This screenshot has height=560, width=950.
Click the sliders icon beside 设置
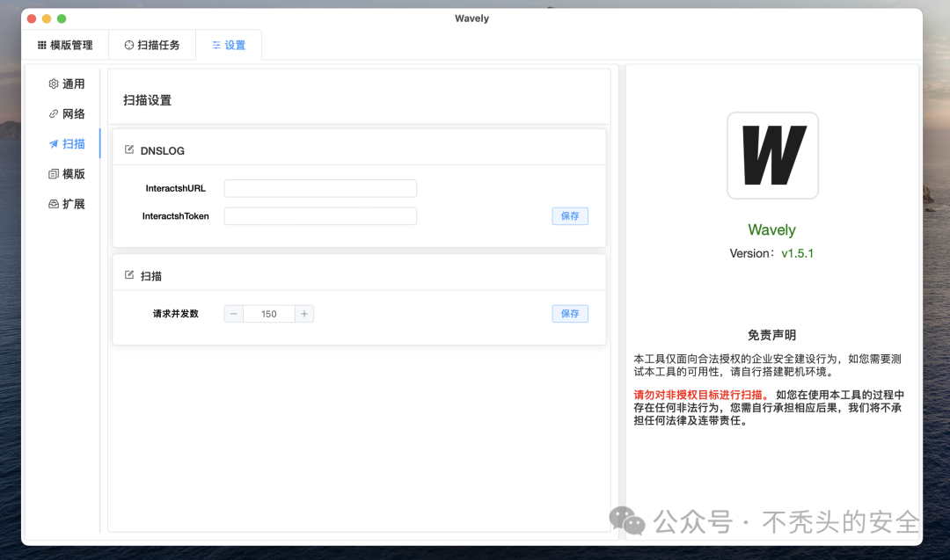tap(216, 45)
